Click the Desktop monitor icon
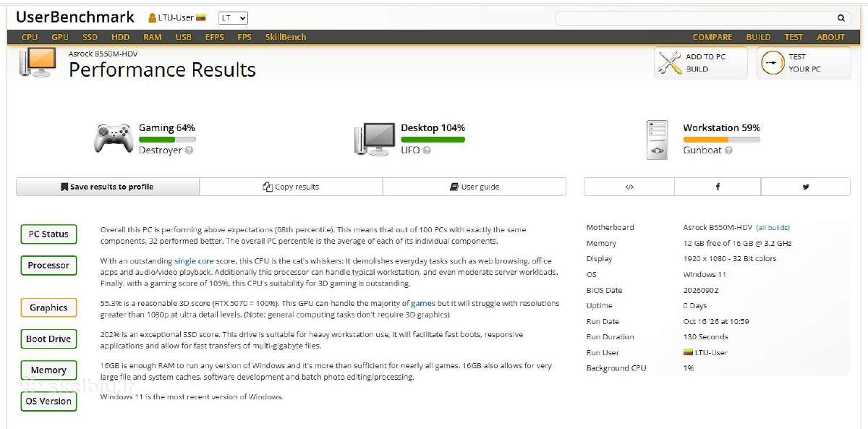Viewport: 868px width, 429px height. [x=374, y=139]
